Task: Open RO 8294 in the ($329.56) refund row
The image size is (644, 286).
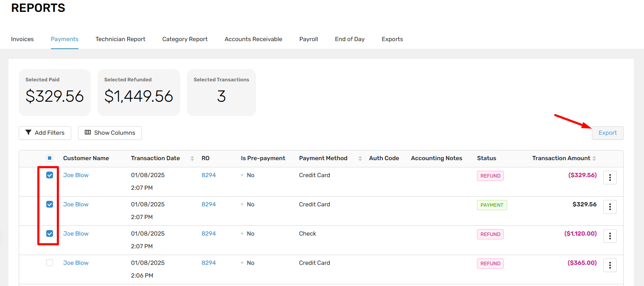Action: (x=209, y=175)
